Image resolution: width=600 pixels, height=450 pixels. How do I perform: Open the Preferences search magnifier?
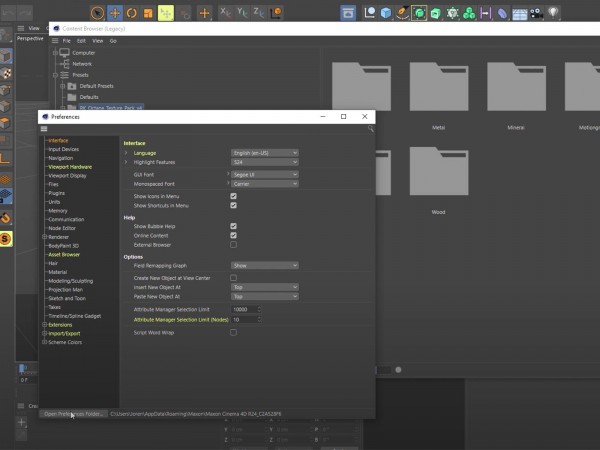tap(370, 129)
